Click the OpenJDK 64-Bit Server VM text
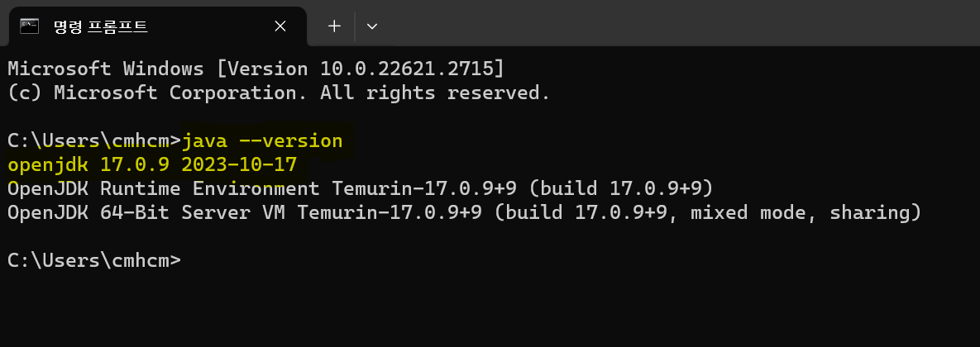980x347 pixels. tap(146, 213)
